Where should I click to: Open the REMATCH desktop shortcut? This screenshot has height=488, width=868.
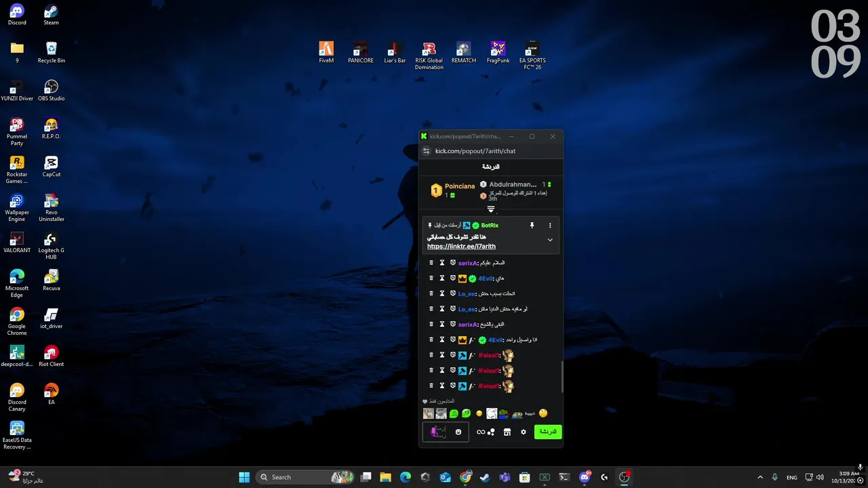[464, 53]
